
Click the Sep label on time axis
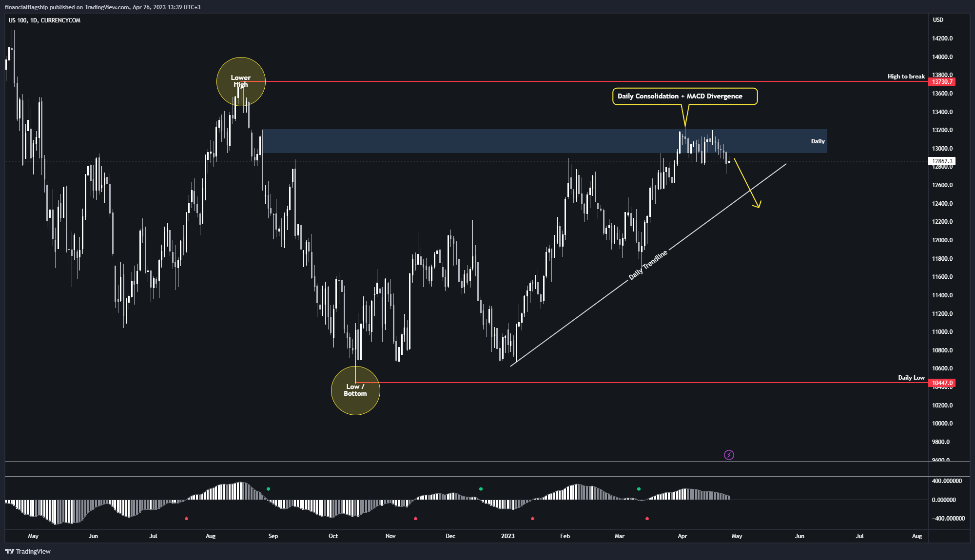tap(273, 536)
